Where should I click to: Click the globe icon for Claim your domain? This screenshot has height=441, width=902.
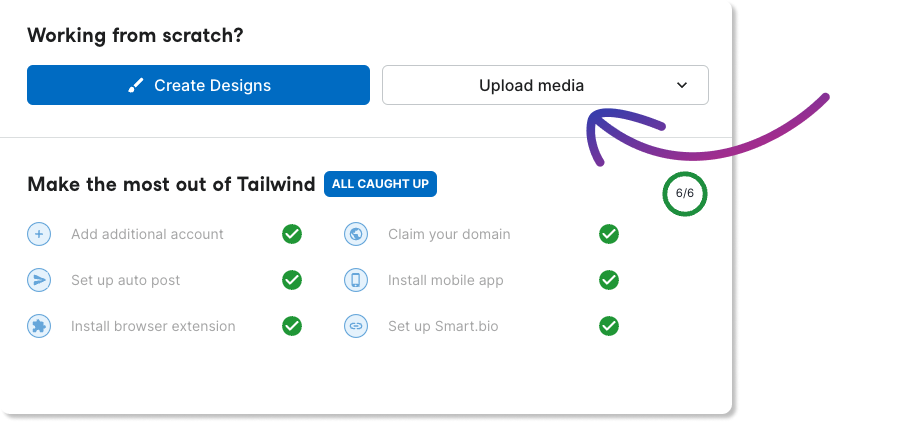(x=356, y=234)
